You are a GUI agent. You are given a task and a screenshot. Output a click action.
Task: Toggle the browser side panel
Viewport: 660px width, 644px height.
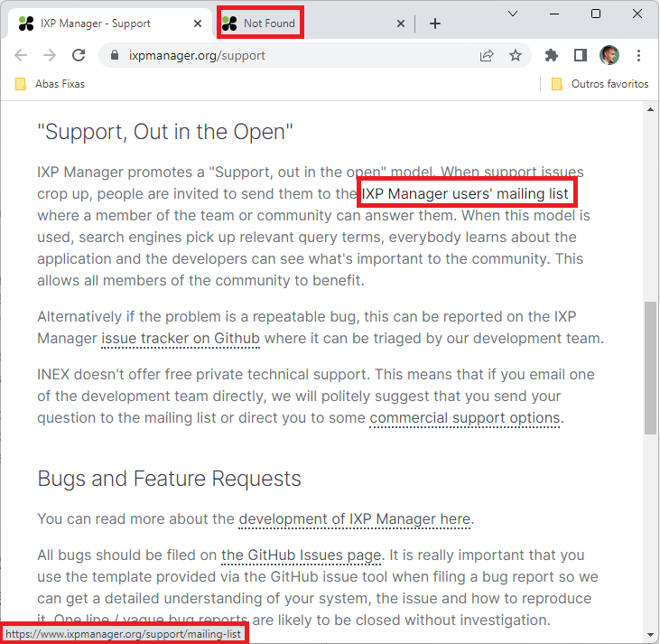(x=581, y=55)
